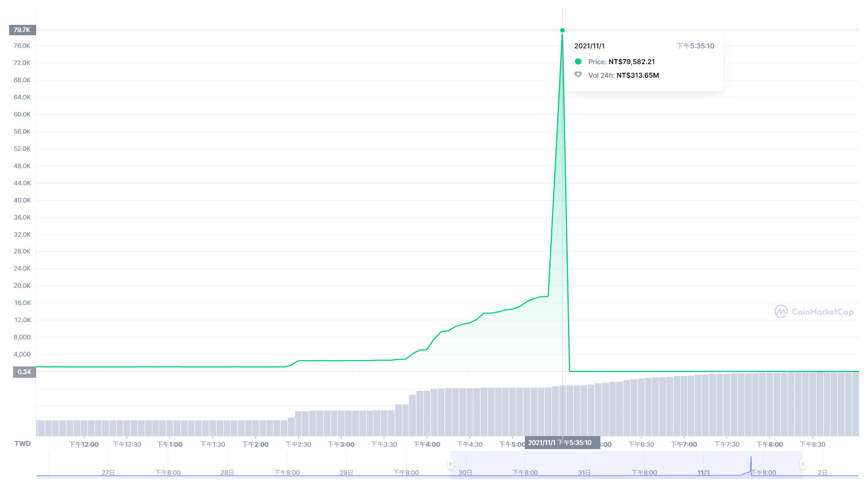
Task: Click the 79.7K high price label
Action: [22, 30]
